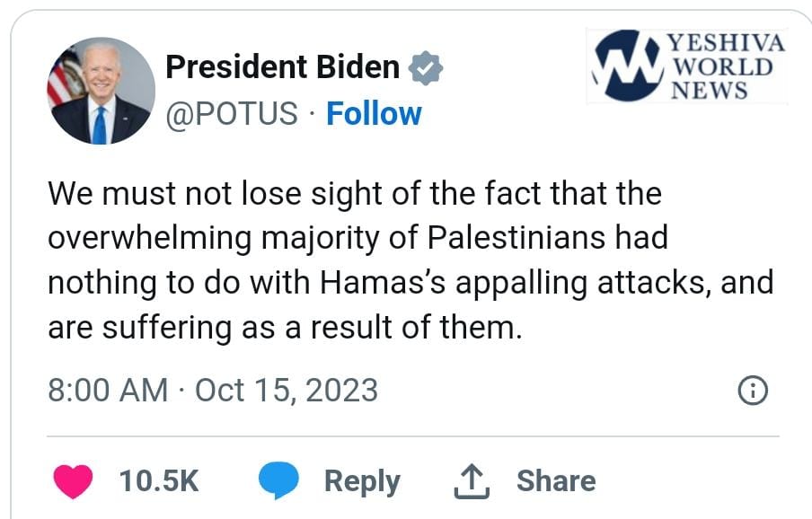The height and width of the screenshot is (519, 812).
Task: Open the 8:00 AM timestamp
Action: [x=108, y=391]
